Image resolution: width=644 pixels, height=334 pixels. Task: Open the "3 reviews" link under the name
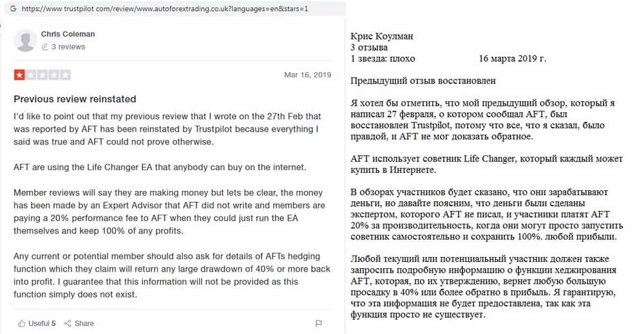tap(68, 47)
